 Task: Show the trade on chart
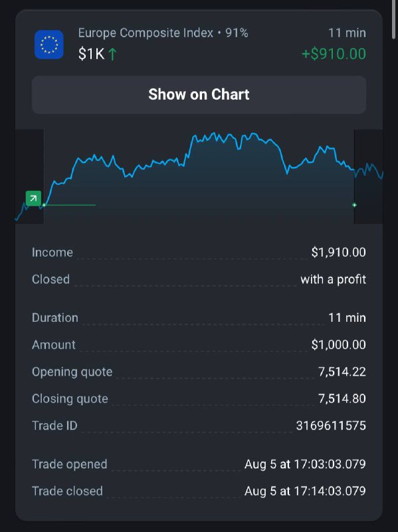point(199,94)
